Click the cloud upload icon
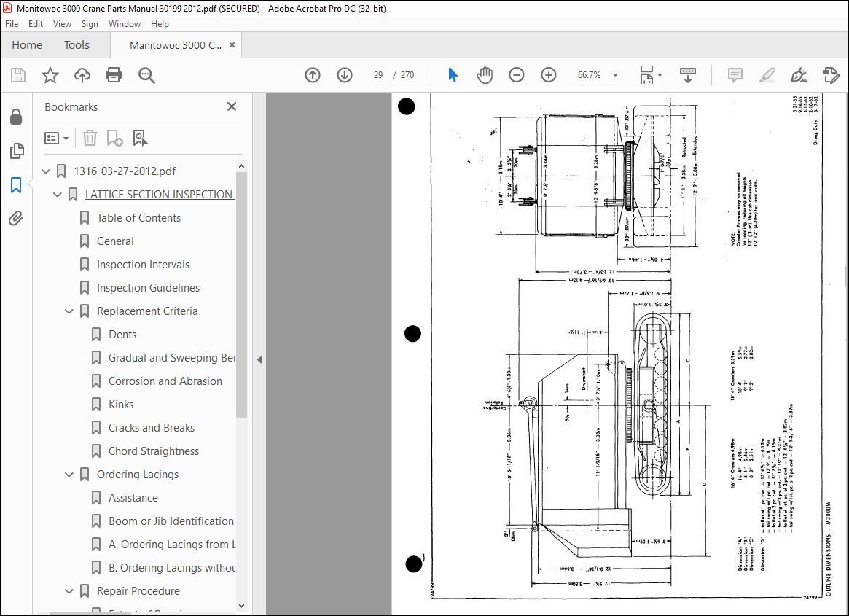 pos(82,75)
